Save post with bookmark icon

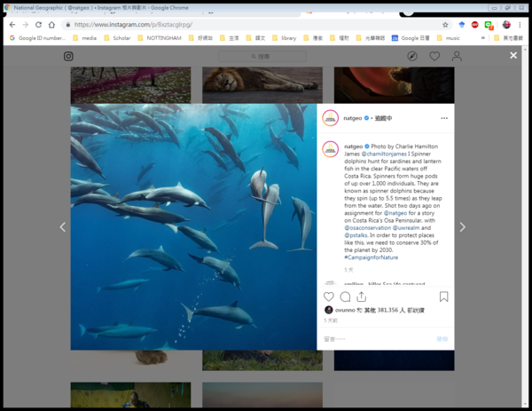tap(443, 296)
